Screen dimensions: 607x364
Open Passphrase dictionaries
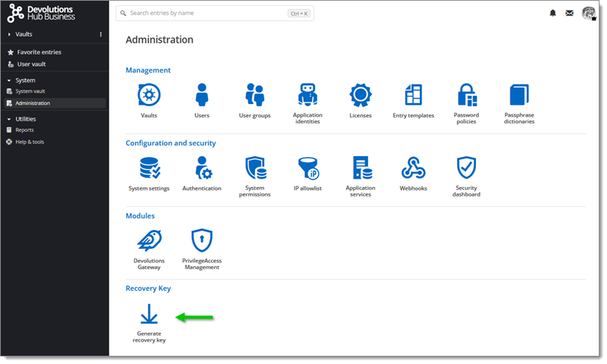(519, 95)
